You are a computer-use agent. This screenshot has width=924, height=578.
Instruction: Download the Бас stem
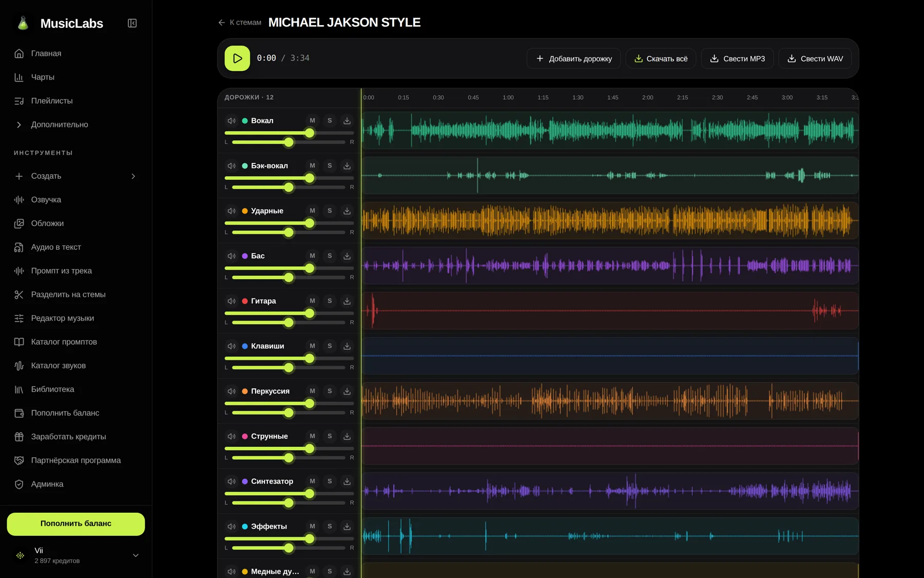(x=347, y=256)
